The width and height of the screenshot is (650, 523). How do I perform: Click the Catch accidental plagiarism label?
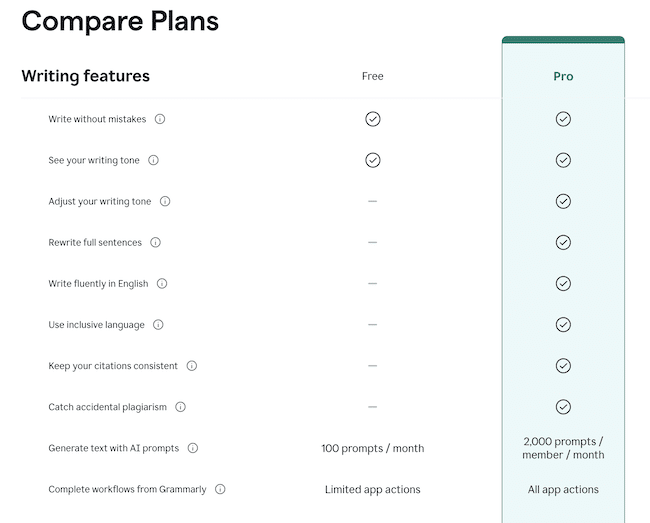tap(107, 407)
